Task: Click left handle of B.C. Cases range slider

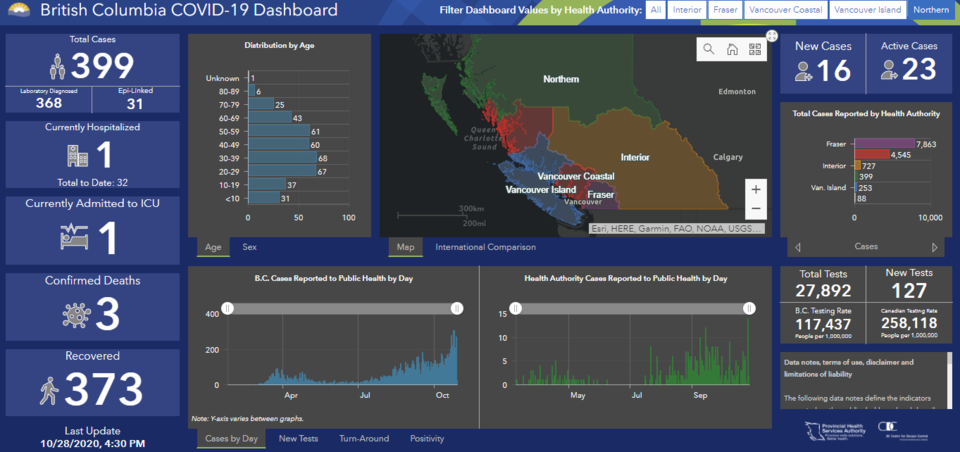Action: [227, 309]
